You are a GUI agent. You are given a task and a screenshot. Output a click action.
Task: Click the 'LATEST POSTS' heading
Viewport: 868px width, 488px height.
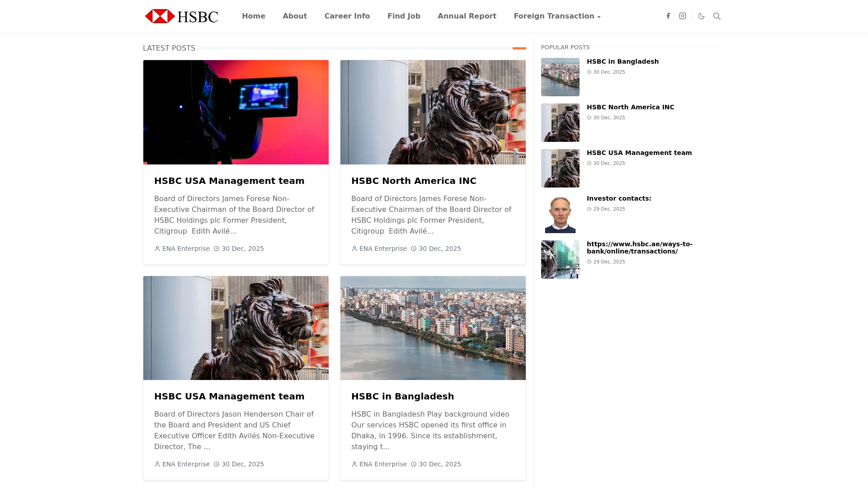[x=169, y=48]
